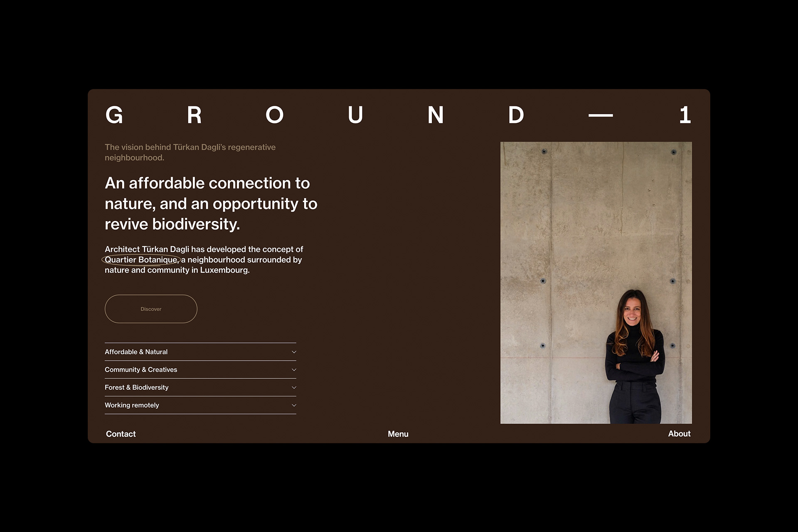
Task: Click the letter D in the logo
Action: [516, 115]
